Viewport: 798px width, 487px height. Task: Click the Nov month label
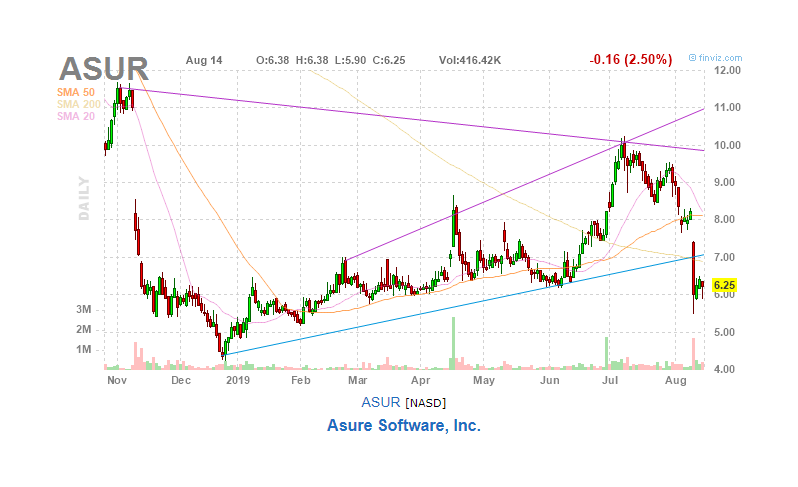pyautogui.click(x=117, y=380)
